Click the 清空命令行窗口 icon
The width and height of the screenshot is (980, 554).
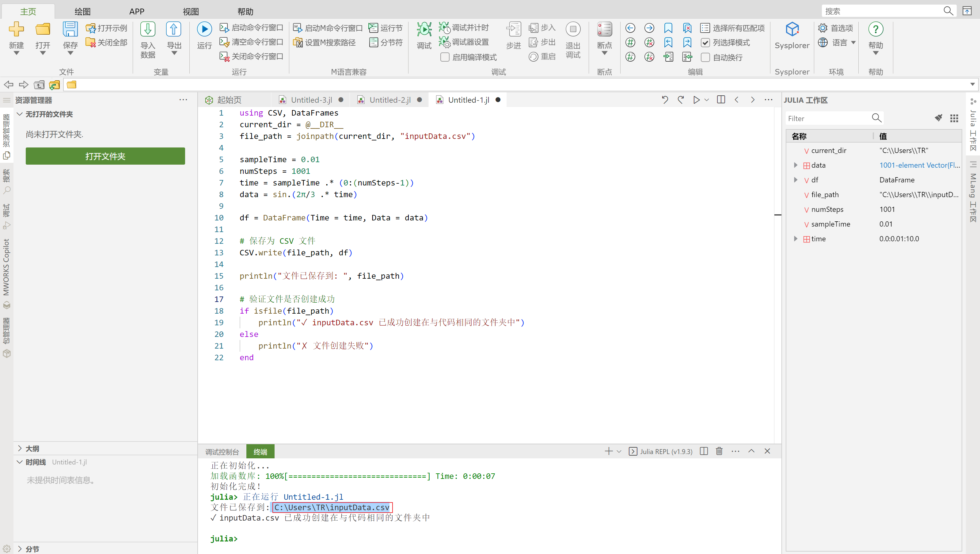click(x=224, y=42)
